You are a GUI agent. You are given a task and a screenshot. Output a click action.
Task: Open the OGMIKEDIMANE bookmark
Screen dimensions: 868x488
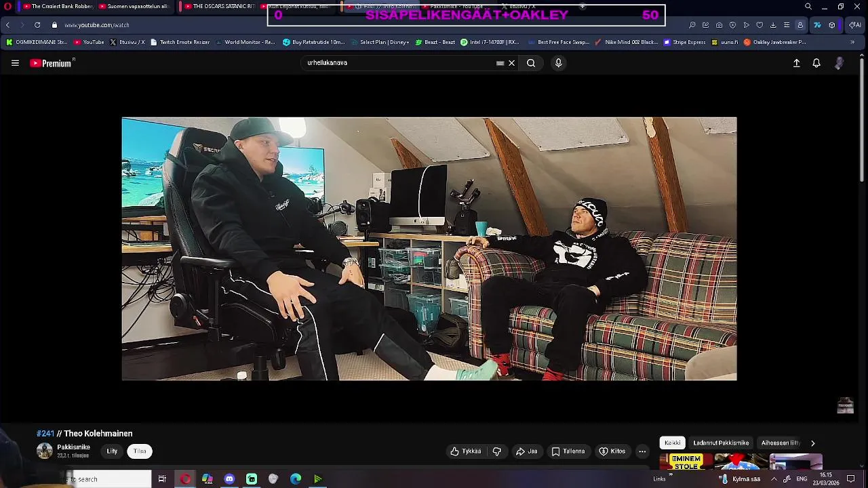(x=37, y=42)
